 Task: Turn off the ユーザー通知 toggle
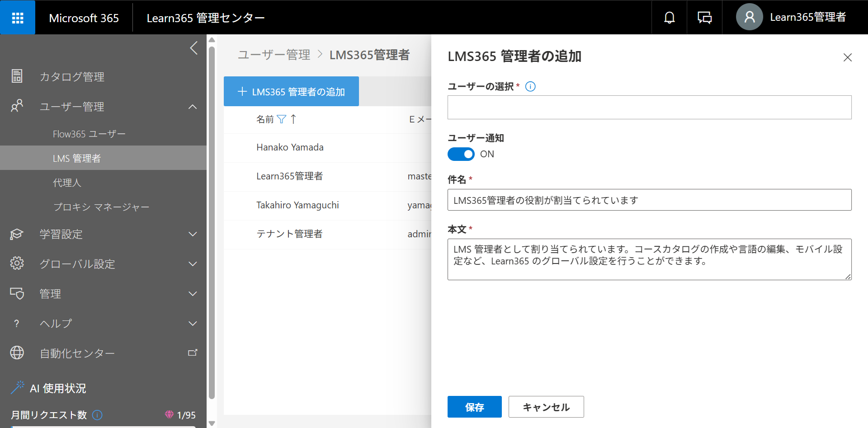[461, 154]
